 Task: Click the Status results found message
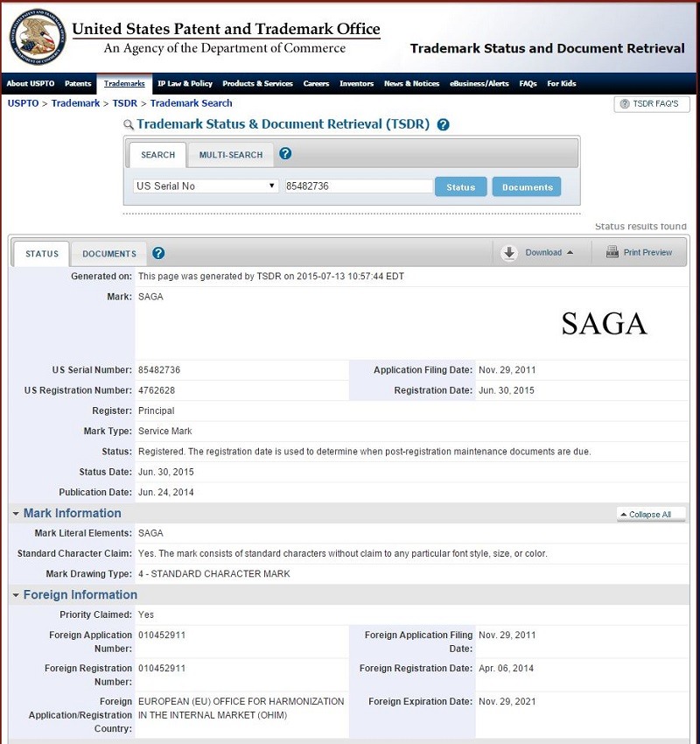click(640, 227)
